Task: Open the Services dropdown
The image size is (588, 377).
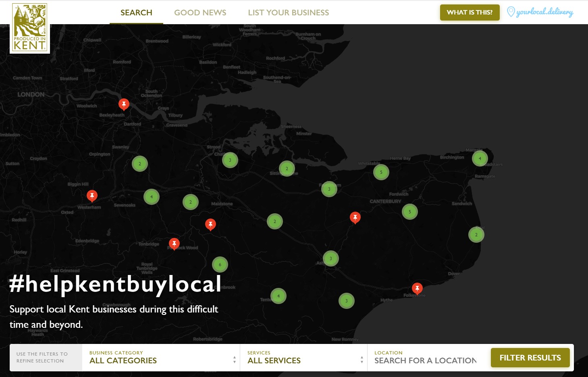Action: pos(302,358)
